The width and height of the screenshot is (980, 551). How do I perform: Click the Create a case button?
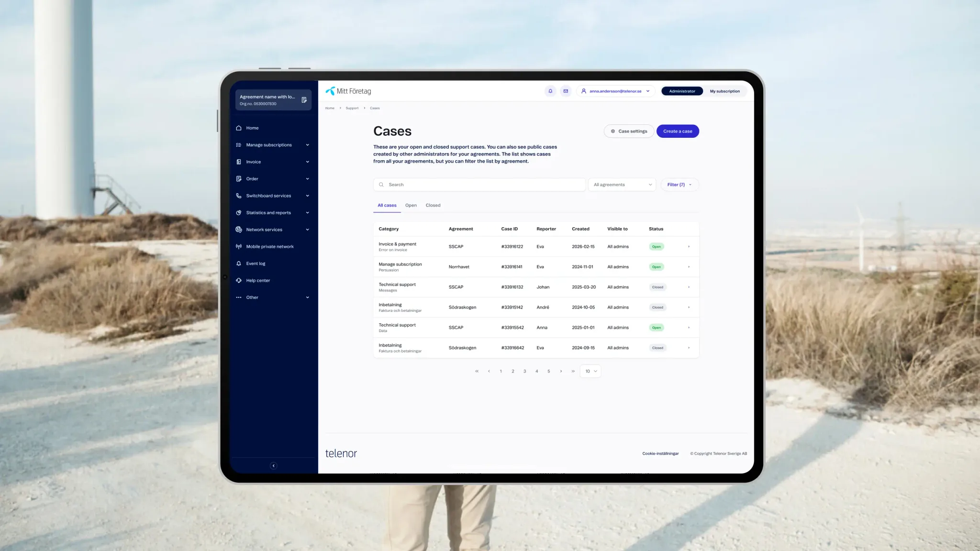pyautogui.click(x=678, y=131)
